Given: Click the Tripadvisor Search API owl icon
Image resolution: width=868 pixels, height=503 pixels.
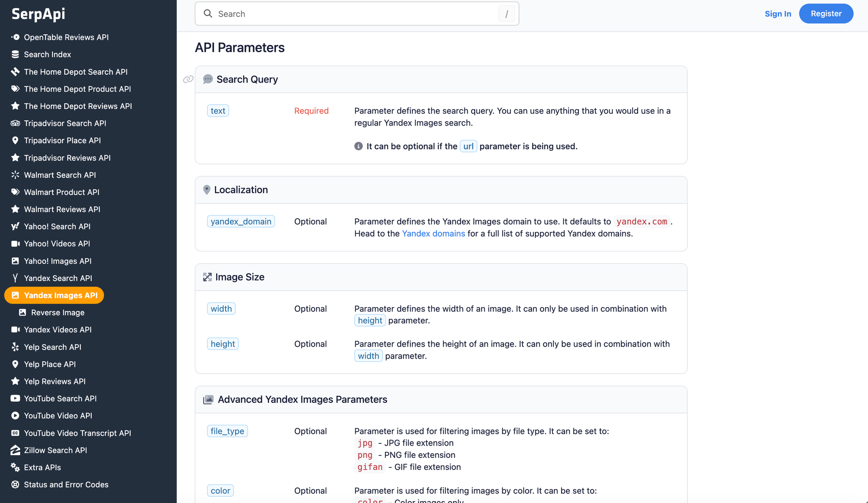Looking at the screenshot, I should [x=15, y=123].
